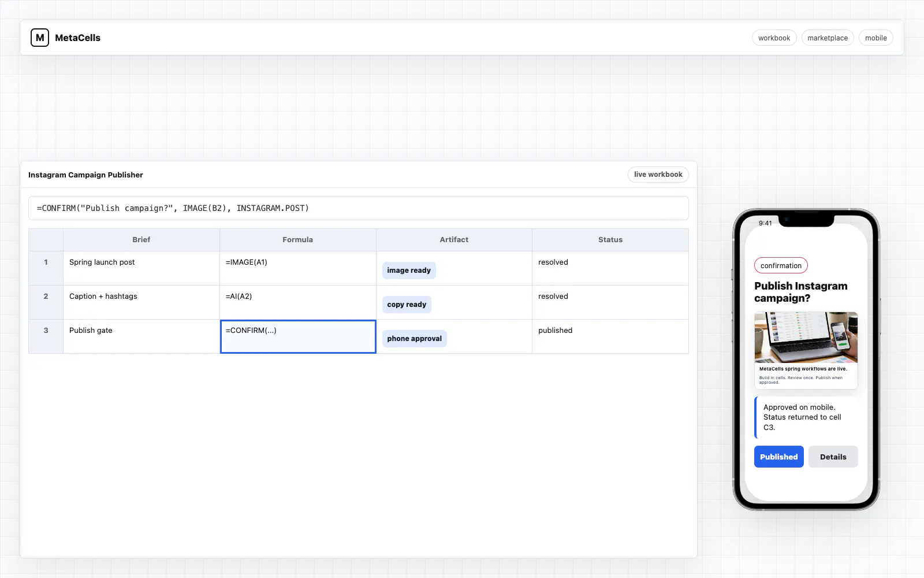Select the =IMAGE(A1) formula cell
The height and width of the screenshot is (578, 924).
pyautogui.click(x=297, y=268)
